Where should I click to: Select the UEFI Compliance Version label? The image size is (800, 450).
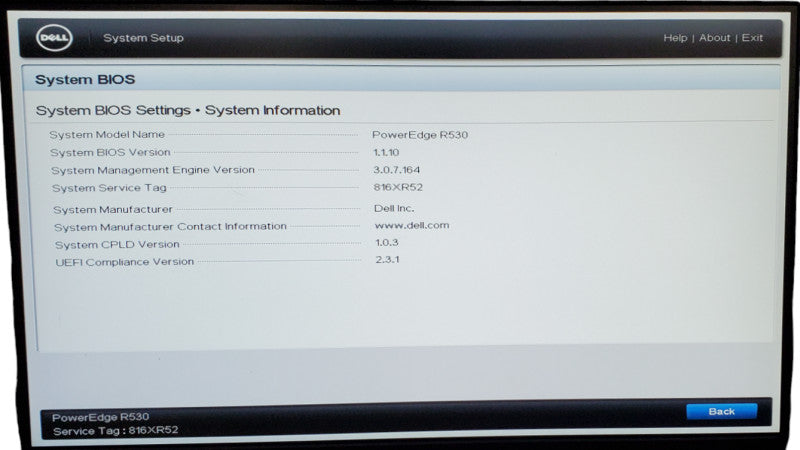tap(124, 262)
